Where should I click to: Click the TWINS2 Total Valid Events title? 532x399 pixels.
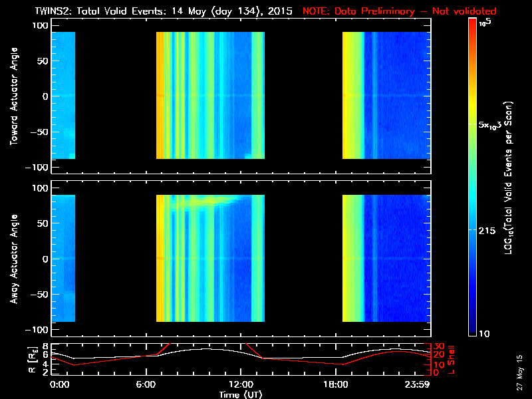[164, 11]
